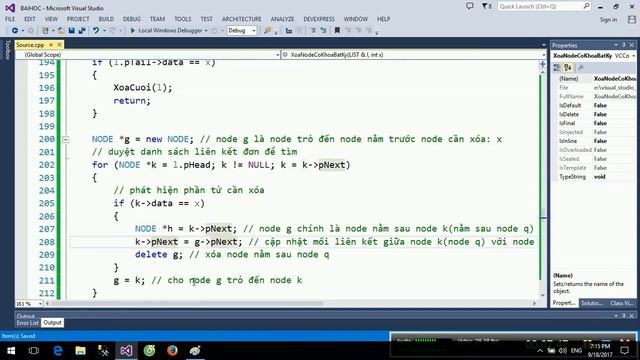The image size is (640, 360).
Task: Click the Undo toolbar icon
Action: tap(96, 31)
